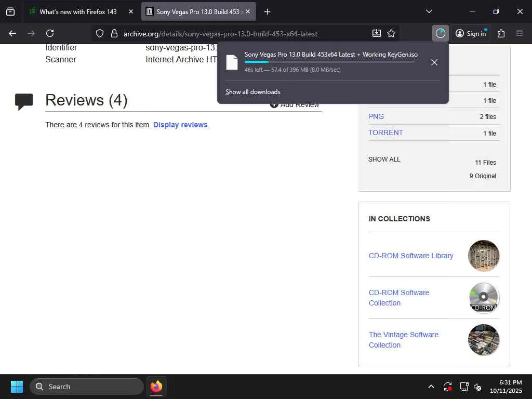Screen dimensions: 532x399
Task: Download the TORRENT file option
Action: [x=385, y=132]
